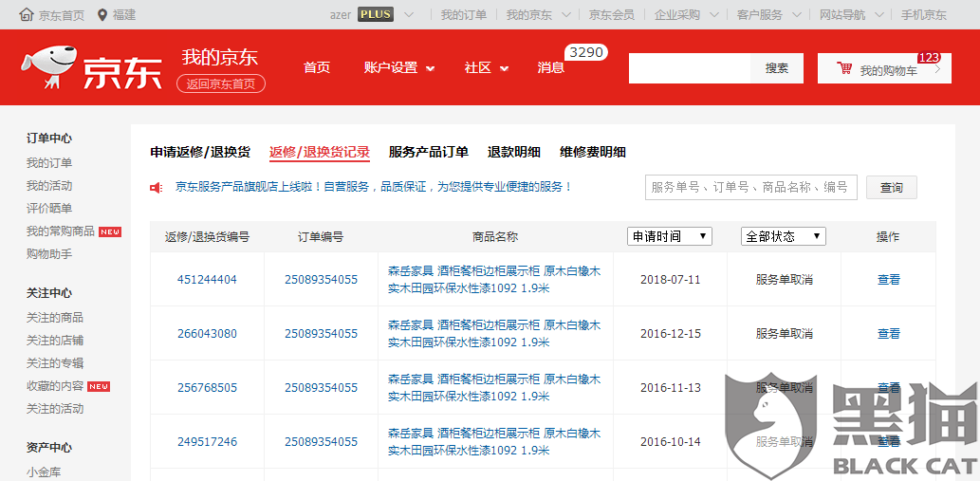Click the 搜索 button

777,68
